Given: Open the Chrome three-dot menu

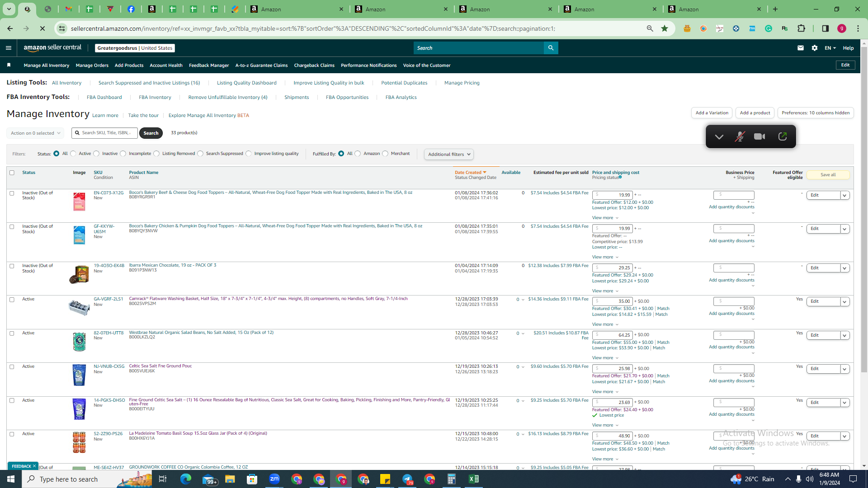Looking at the screenshot, I should tap(858, 28).
